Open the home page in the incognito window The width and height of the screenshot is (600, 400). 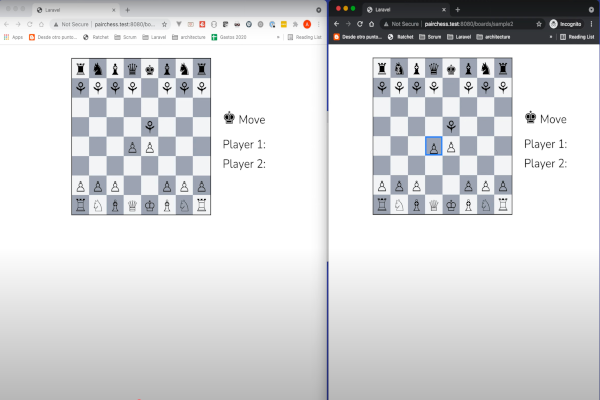coord(371,24)
